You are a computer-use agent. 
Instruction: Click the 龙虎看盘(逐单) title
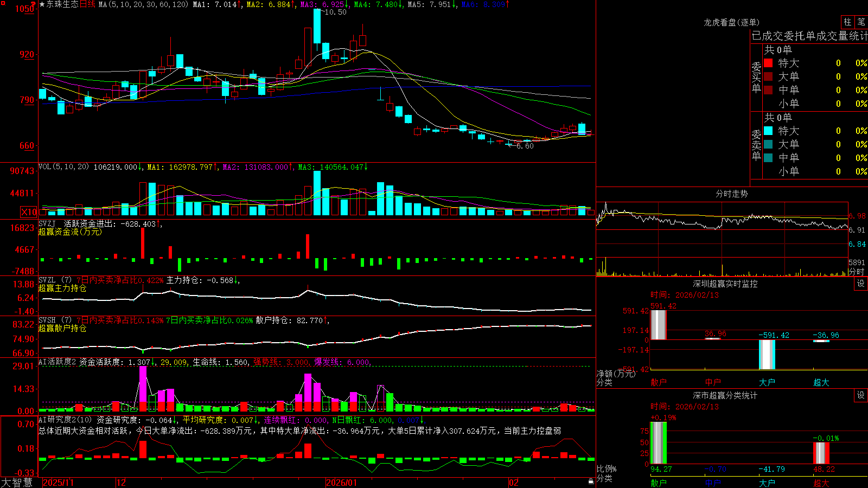coord(731,22)
